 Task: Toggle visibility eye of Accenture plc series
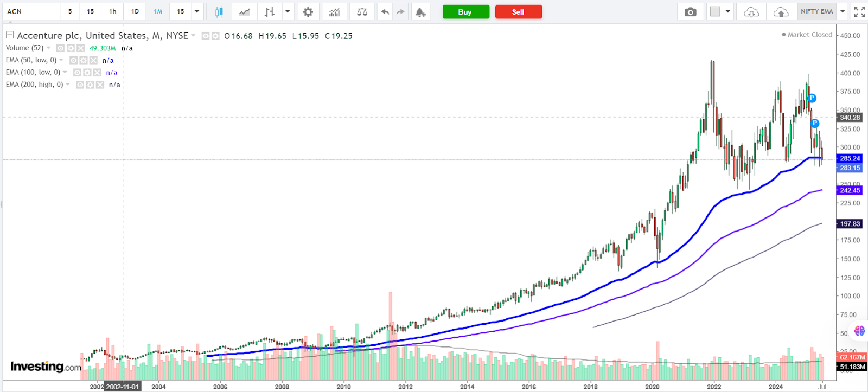206,36
